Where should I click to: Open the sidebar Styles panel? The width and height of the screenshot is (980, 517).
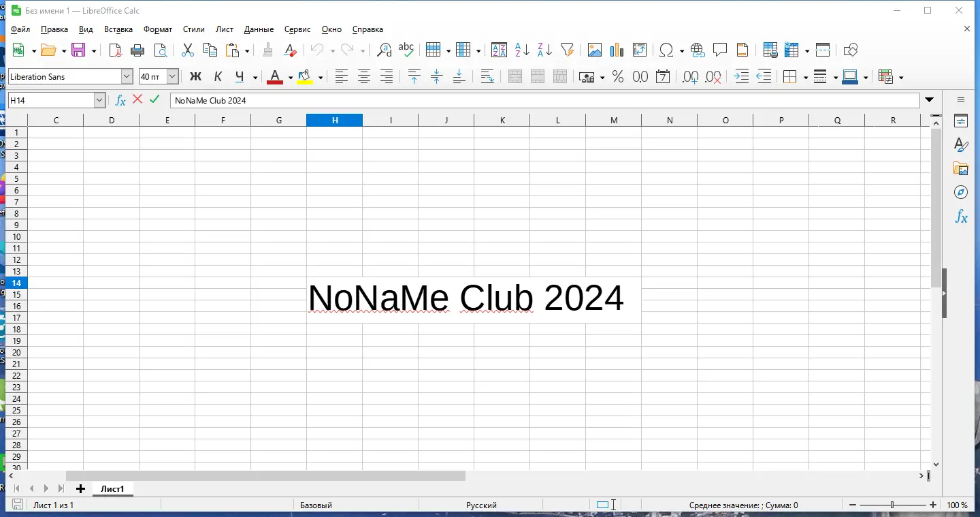coord(961,144)
